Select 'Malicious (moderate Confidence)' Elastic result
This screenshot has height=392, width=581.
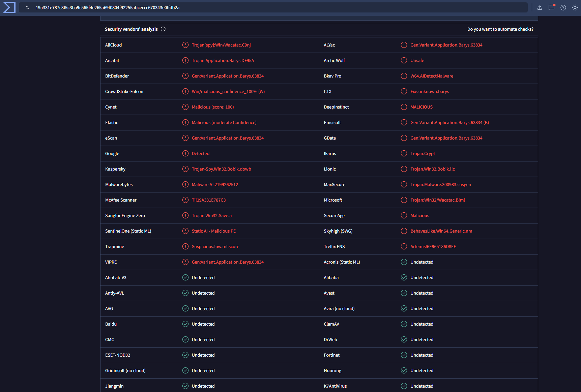224,122
